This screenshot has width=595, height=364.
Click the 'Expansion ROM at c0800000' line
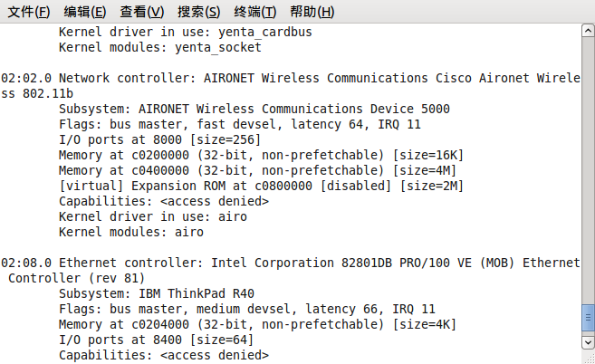point(261,186)
